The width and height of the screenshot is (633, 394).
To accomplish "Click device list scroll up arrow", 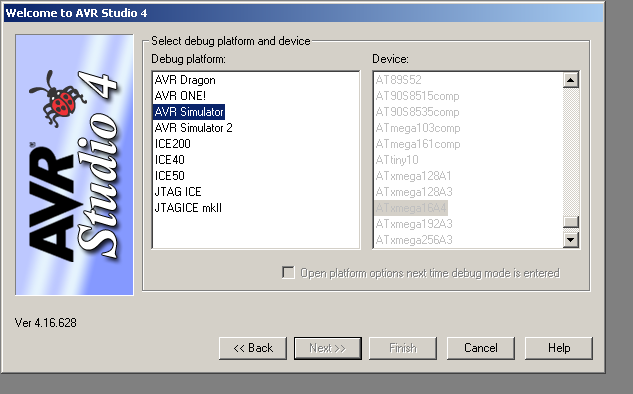I will coord(571,80).
